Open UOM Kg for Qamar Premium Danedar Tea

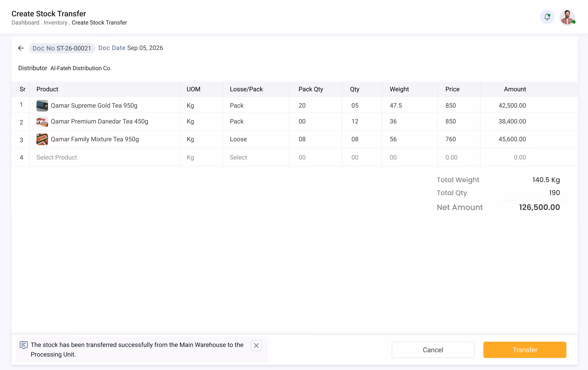(x=190, y=122)
